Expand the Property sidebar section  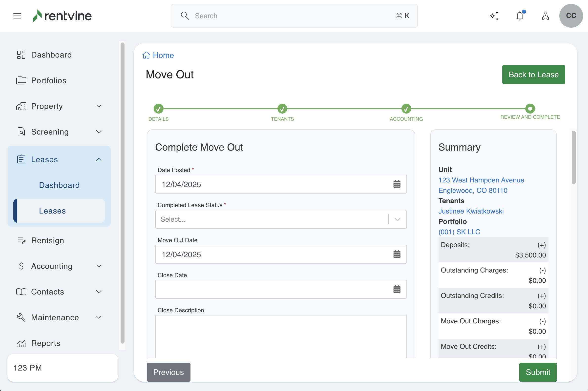click(99, 106)
